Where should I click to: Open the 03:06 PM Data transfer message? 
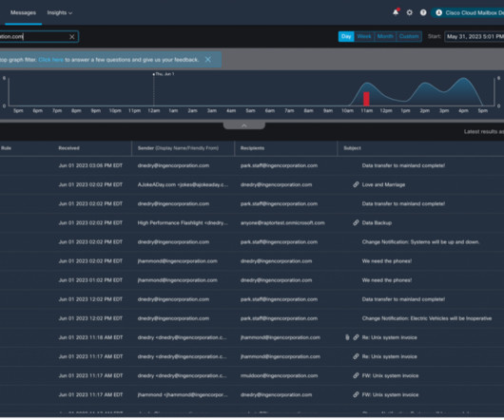pos(403,165)
